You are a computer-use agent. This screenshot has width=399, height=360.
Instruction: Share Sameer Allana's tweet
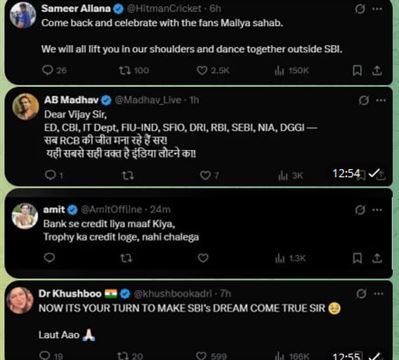(377, 70)
